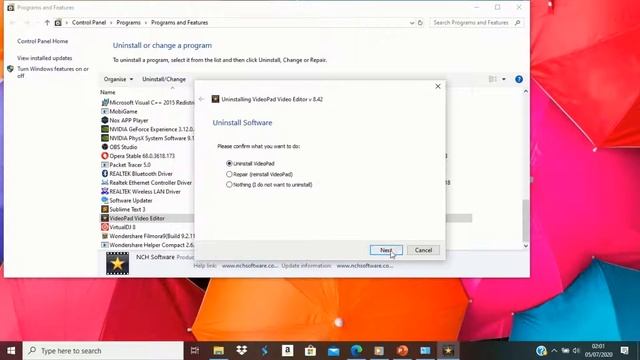Open the Windows Start menu

pyautogui.click(x=11, y=351)
